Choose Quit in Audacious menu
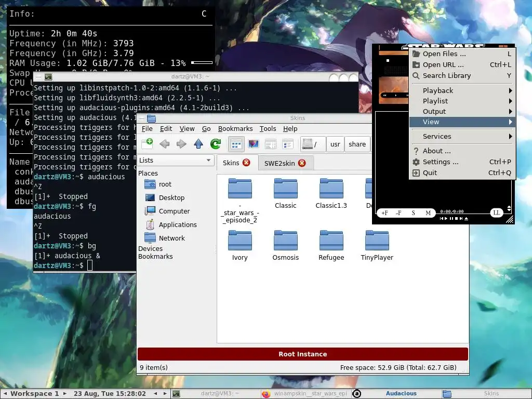Viewport: 532px width, 399px height. pos(462,172)
